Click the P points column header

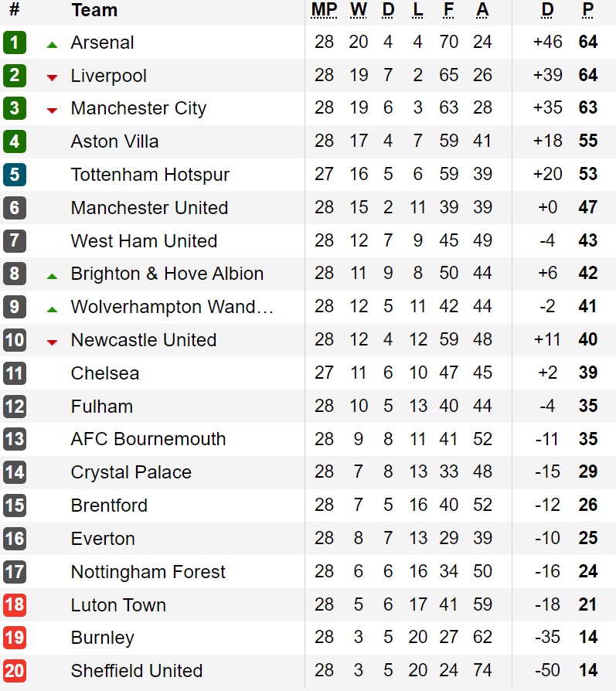pyautogui.click(x=588, y=10)
